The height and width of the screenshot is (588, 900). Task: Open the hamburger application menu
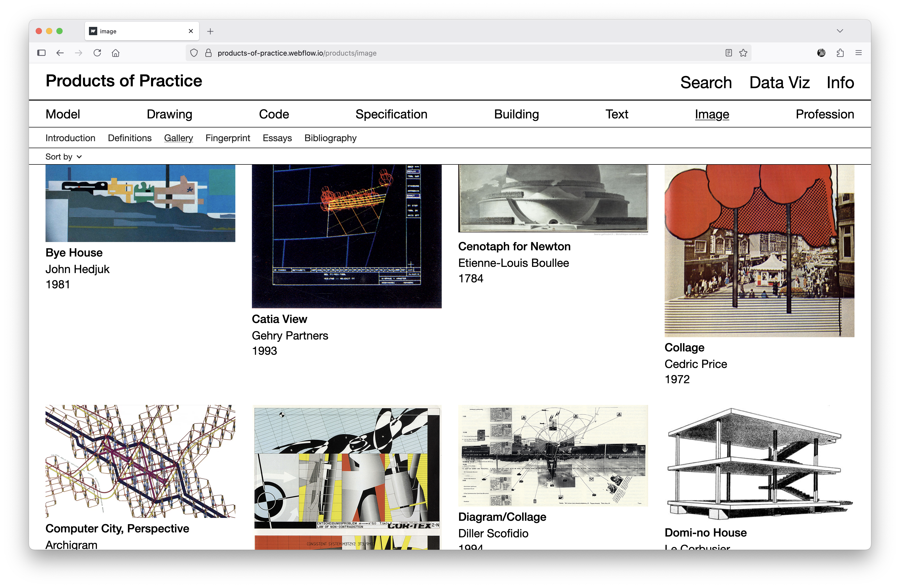pyautogui.click(x=858, y=53)
